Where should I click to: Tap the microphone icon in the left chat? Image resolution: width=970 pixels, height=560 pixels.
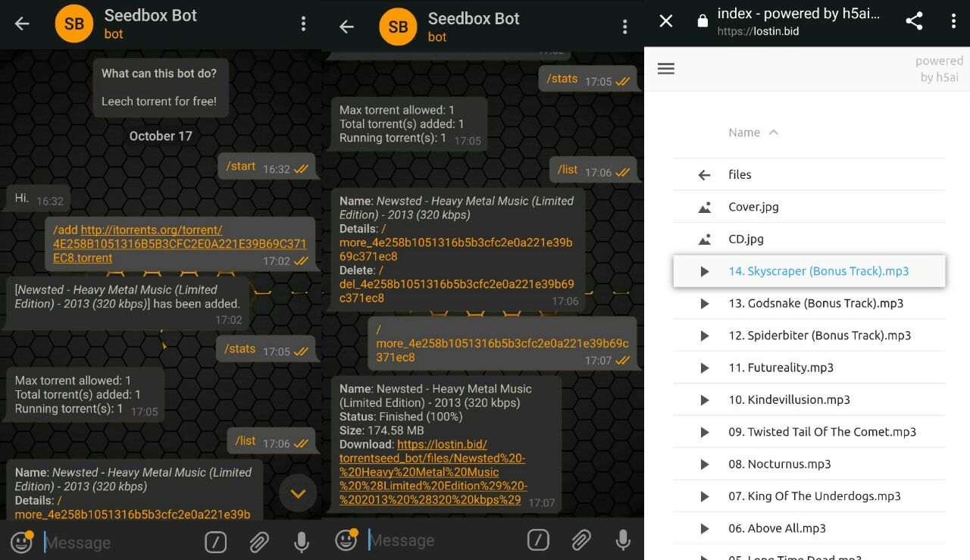tap(302, 542)
